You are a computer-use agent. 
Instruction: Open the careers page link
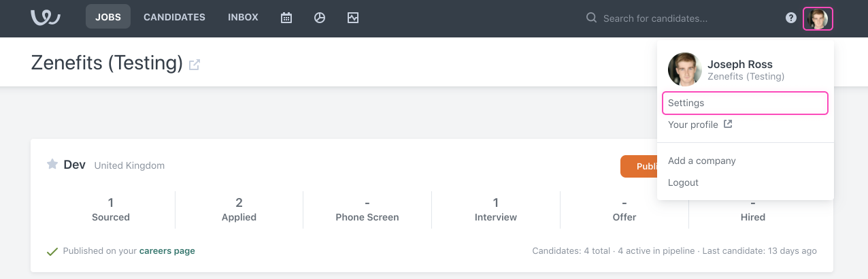167,251
